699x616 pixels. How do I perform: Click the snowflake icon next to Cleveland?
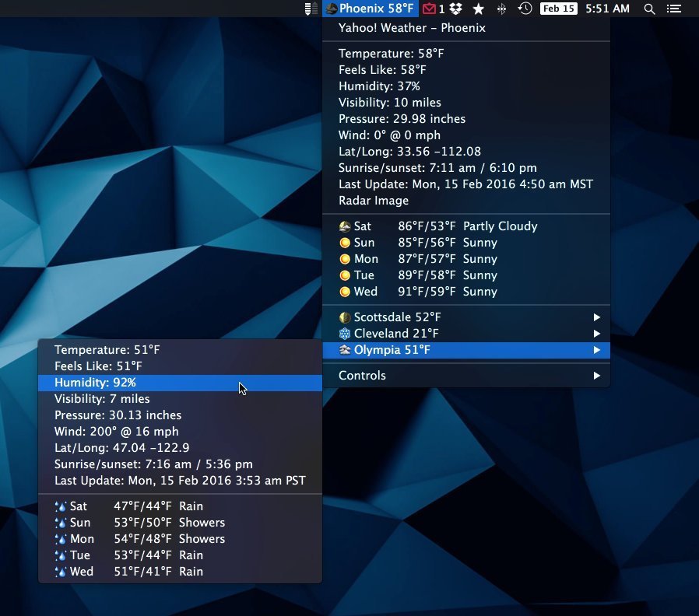click(x=345, y=334)
